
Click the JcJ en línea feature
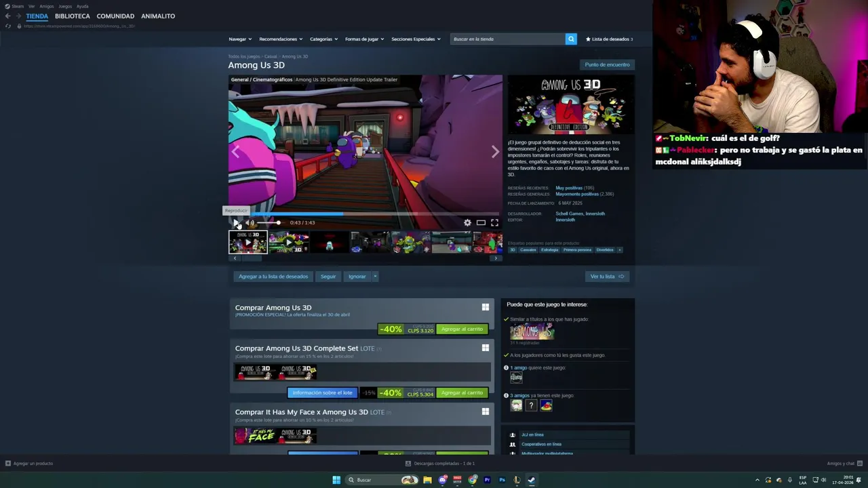point(532,435)
